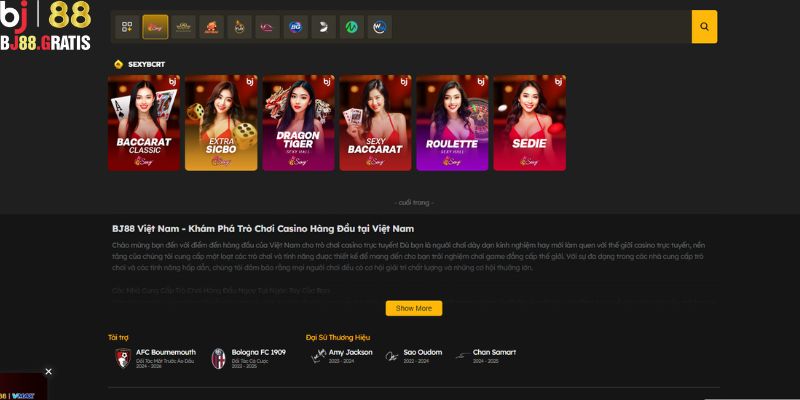
Task: Select the pink Via Casino provider icon
Action: click(x=267, y=27)
